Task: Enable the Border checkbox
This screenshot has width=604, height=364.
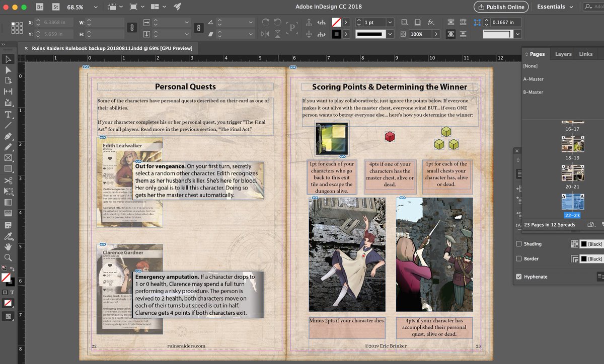Action: 519,259
